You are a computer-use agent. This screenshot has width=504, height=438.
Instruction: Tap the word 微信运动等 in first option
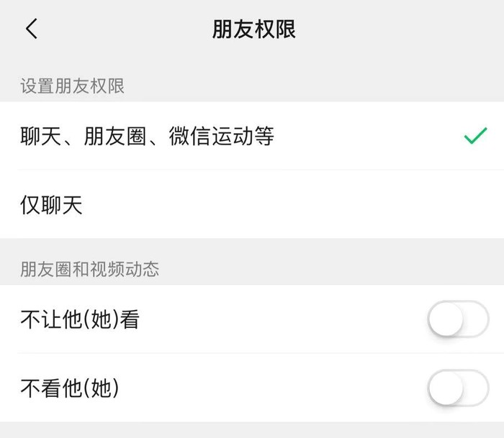click(222, 136)
